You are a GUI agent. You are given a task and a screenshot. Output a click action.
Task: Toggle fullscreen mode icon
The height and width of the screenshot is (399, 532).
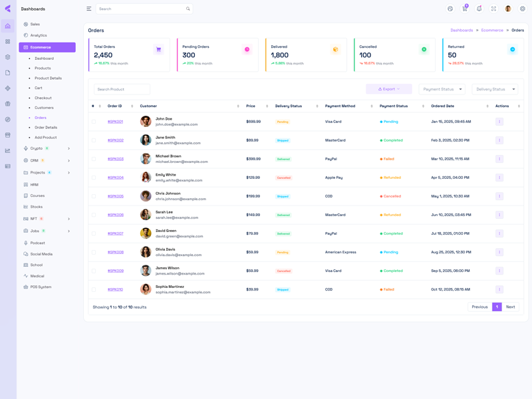(x=493, y=9)
